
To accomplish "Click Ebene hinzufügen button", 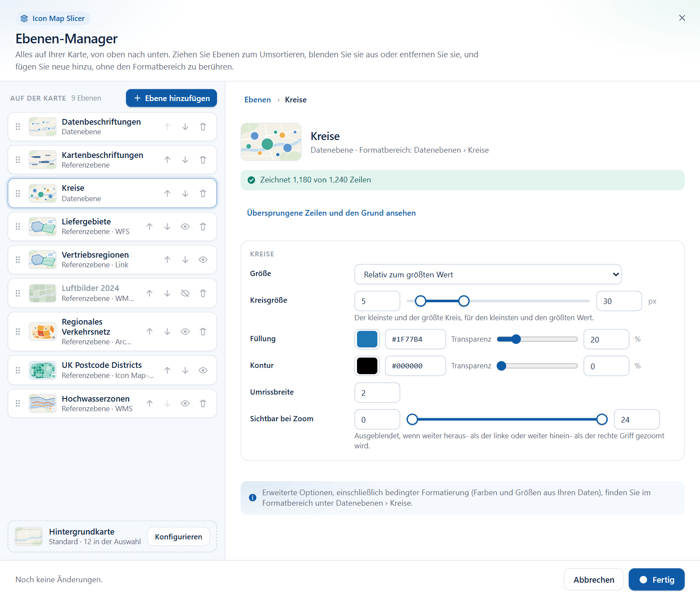I will coord(171,98).
